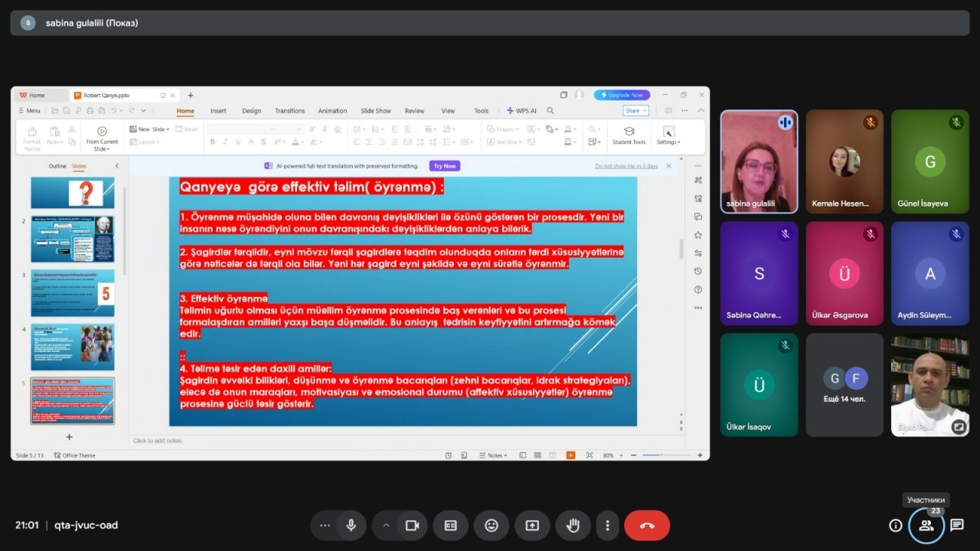The width and height of the screenshot is (980, 551).
Task: Click the red hang up call button
Action: tap(646, 525)
